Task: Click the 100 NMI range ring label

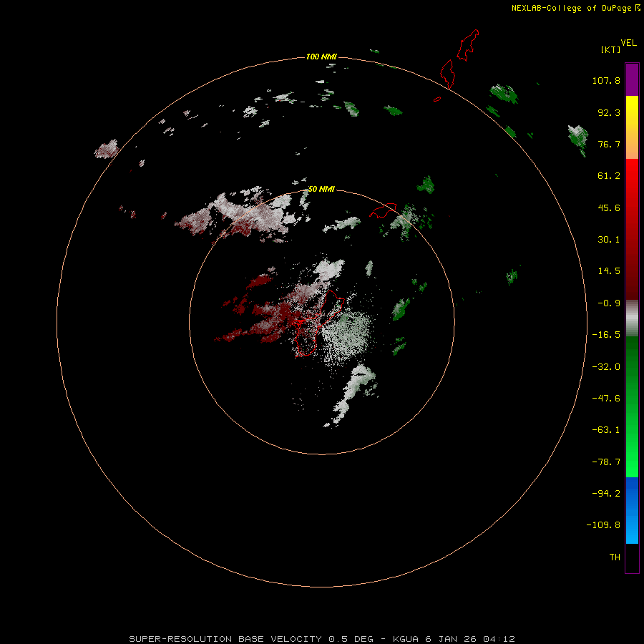Action: [x=321, y=57]
